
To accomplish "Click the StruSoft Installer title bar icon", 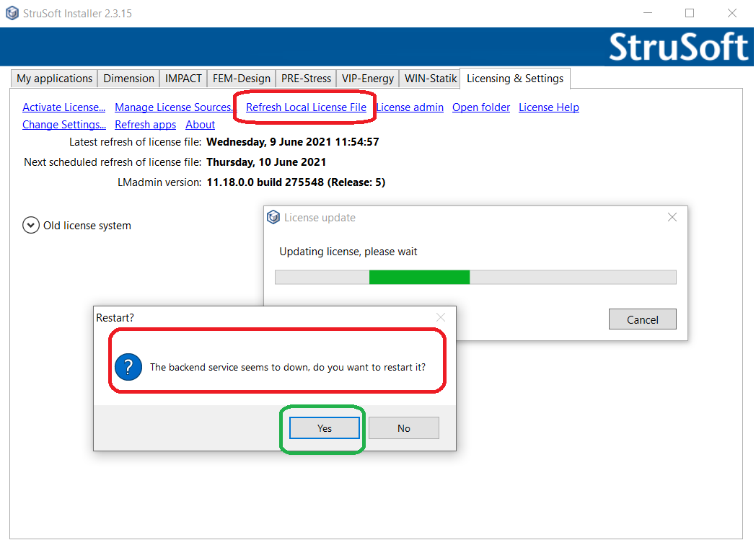I will click(12, 13).
